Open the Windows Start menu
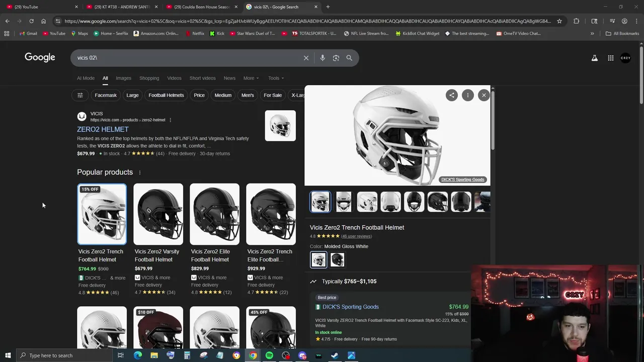This screenshot has width=644, height=362. (8, 355)
